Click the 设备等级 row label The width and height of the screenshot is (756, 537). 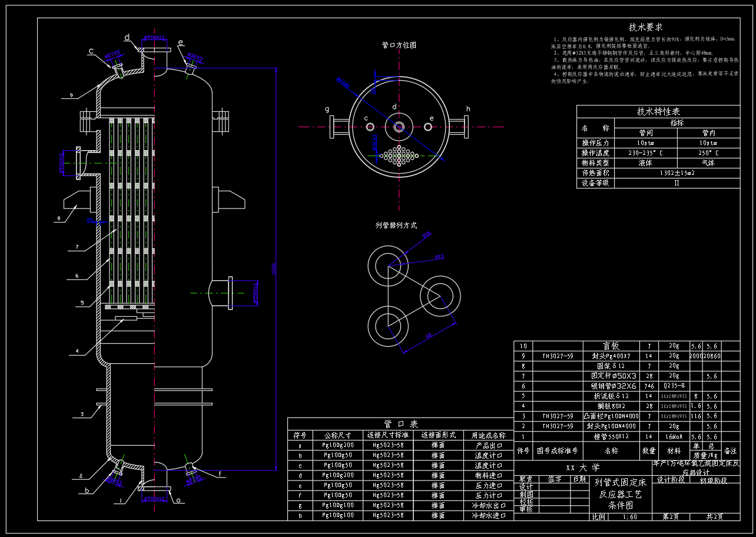click(595, 183)
